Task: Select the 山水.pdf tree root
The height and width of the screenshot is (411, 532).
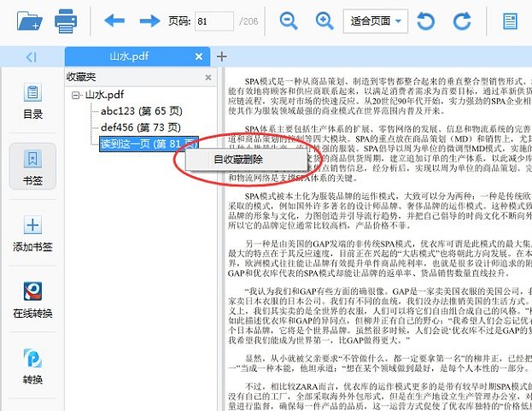Action: [104, 95]
